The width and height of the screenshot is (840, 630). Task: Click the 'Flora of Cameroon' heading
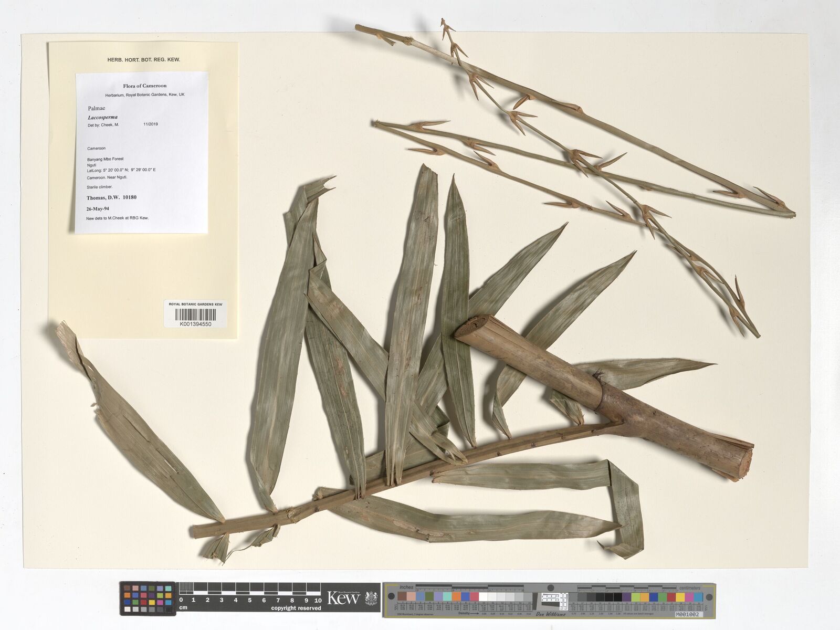tap(145, 86)
